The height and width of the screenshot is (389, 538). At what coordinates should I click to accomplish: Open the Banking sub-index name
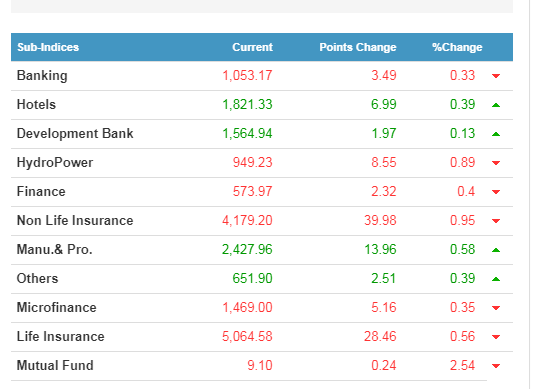click(42, 75)
